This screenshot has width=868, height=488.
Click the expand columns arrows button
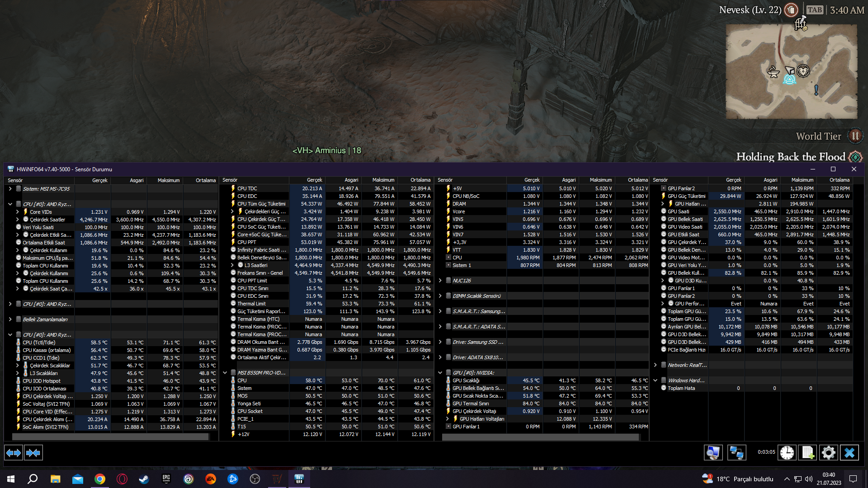point(14,452)
